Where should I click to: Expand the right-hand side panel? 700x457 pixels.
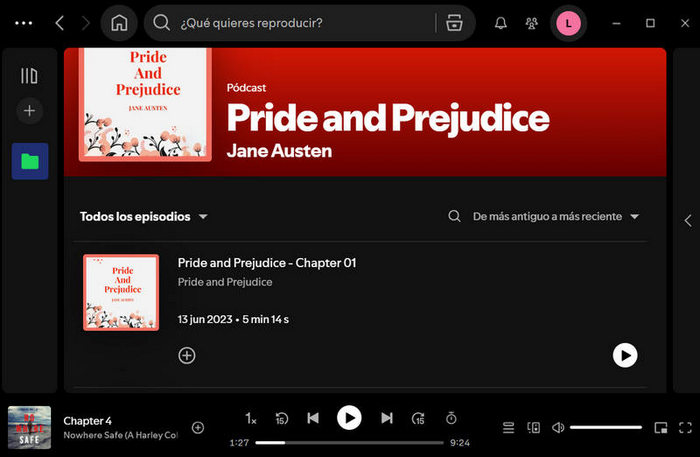coord(688,220)
